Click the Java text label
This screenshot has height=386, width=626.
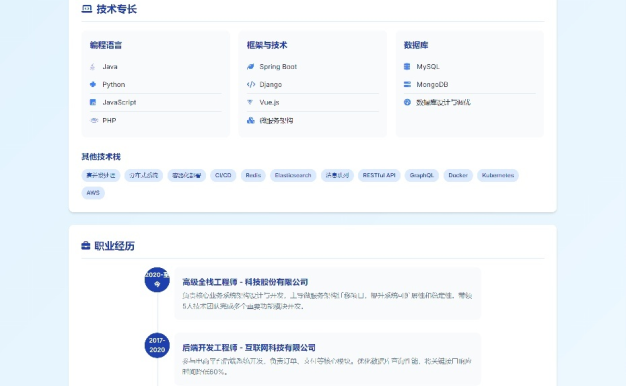pos(110,67)
